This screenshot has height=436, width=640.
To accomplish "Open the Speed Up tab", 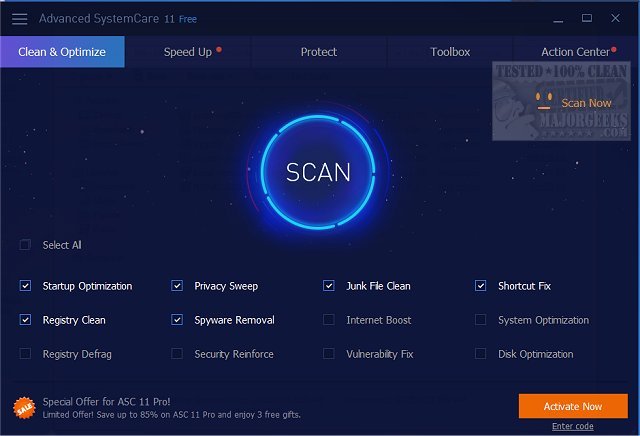I will tap(188, 52).
